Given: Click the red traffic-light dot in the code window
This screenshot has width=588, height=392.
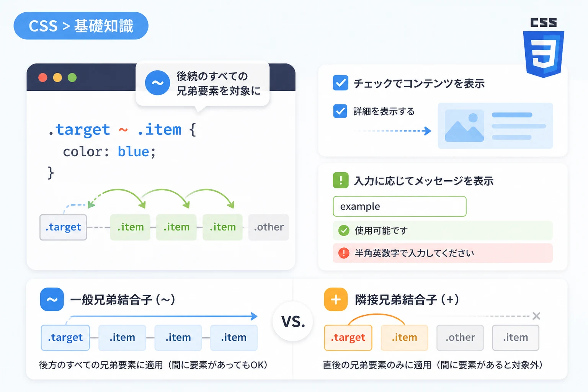Looking at the screenshot, I should (x=43, y=78).
